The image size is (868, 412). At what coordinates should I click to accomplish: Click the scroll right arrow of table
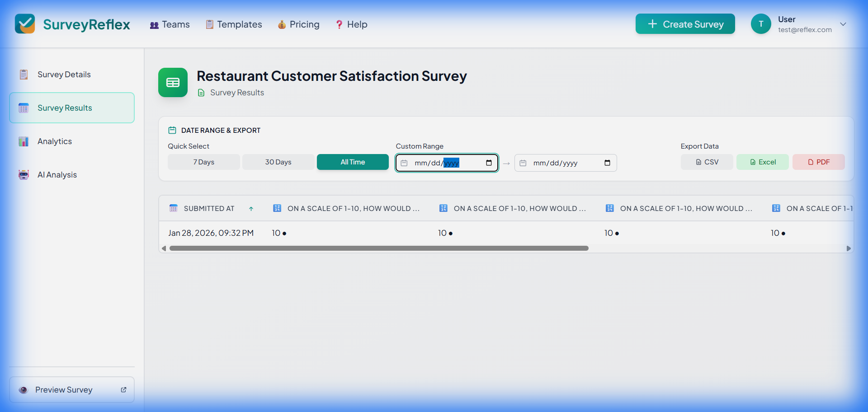849,248
